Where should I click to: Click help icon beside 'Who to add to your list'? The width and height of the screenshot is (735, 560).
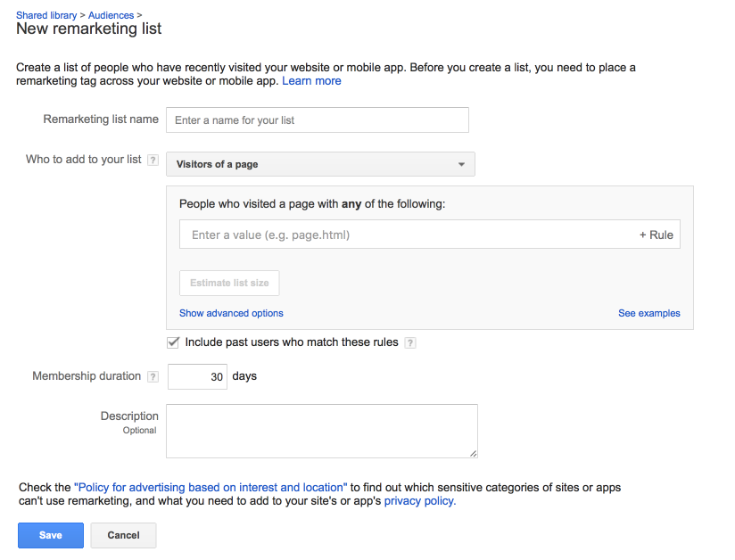[x=153, y=161]
